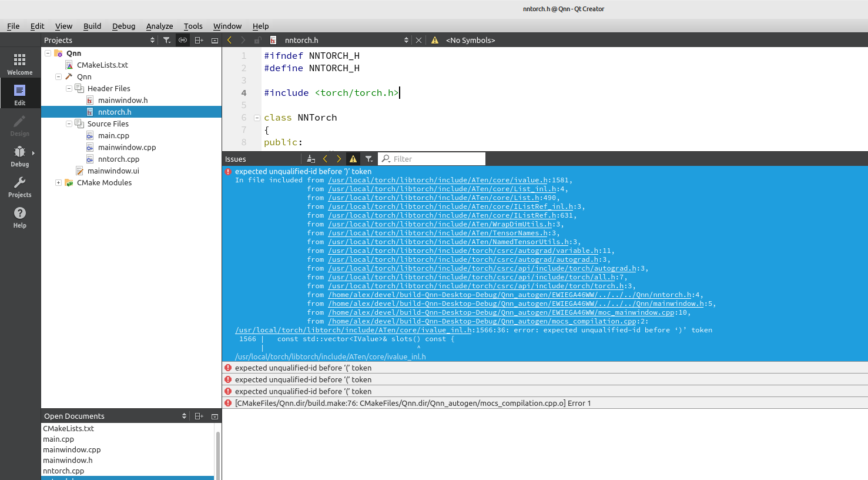
Task: Collapse the Header Files folder
Action: pyautogui.click(x=69, y=88)
